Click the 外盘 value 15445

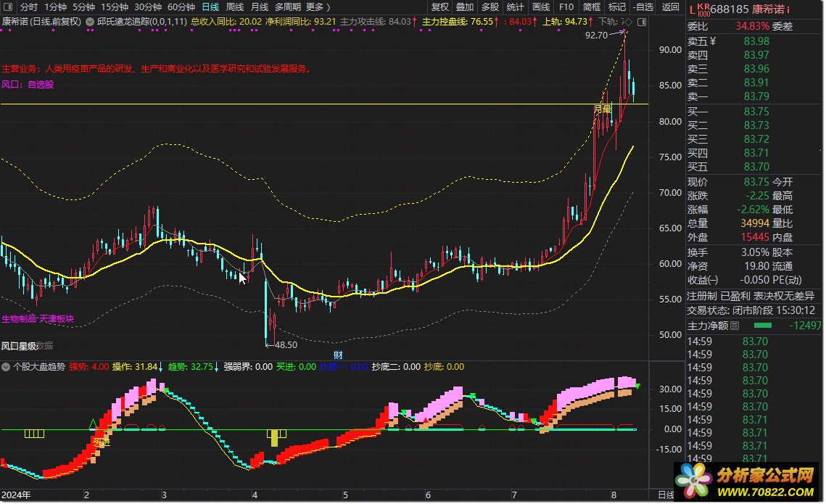click(755, 238)
